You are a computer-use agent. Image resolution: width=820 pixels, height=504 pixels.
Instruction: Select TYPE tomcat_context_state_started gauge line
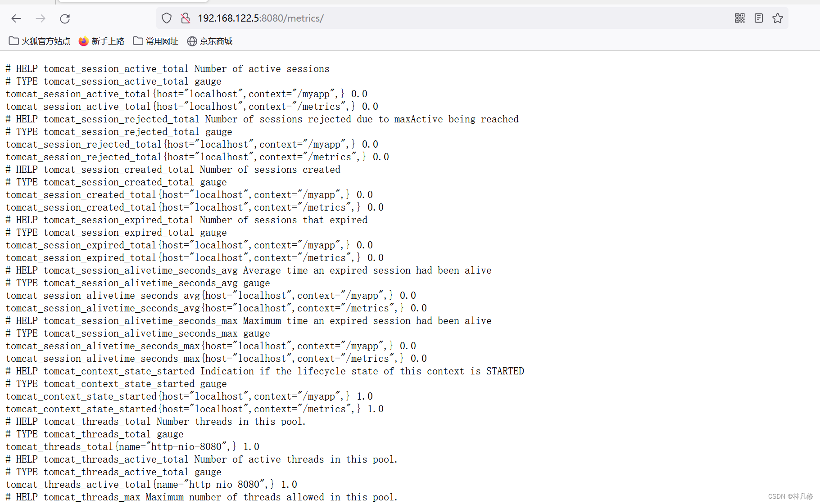pos(116,384)
